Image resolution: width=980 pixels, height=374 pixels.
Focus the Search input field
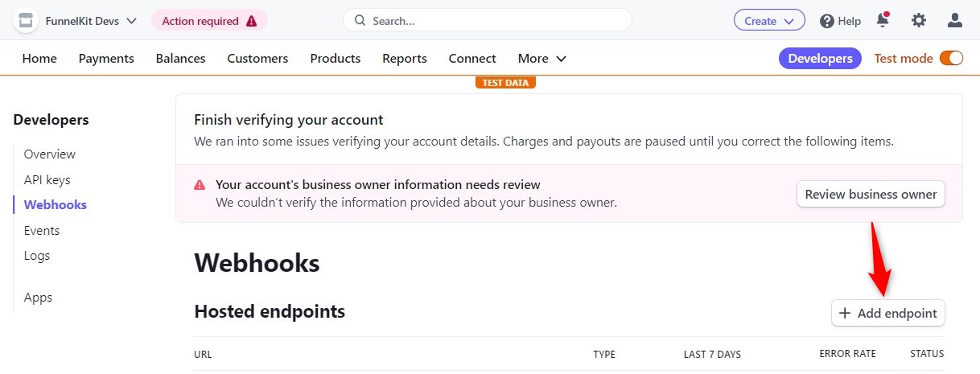(x=488, y=21)
